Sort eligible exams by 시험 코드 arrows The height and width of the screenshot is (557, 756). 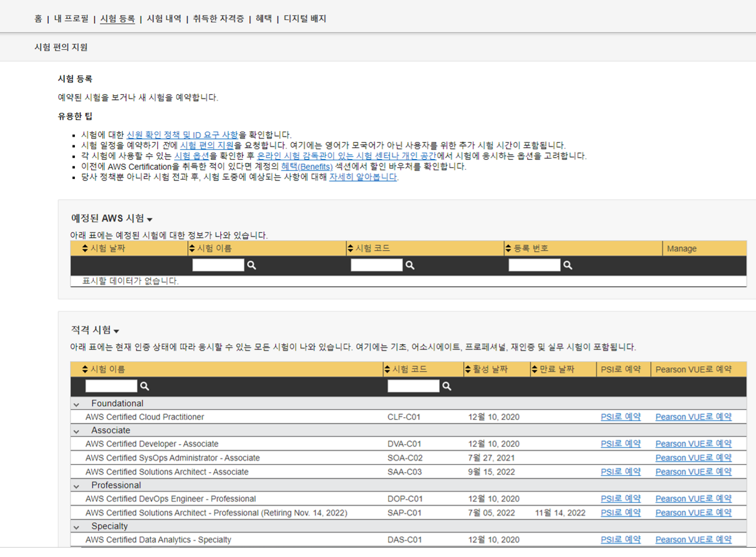387,369
